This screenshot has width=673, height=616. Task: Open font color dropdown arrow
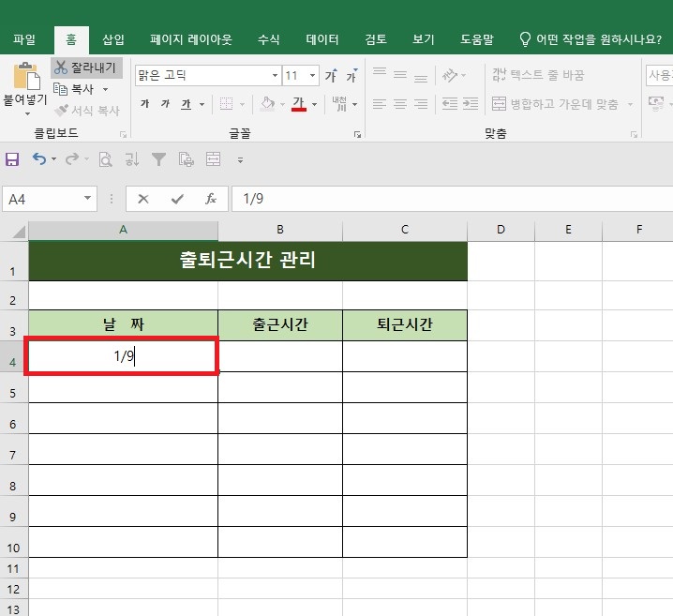(x=315, y=104)
